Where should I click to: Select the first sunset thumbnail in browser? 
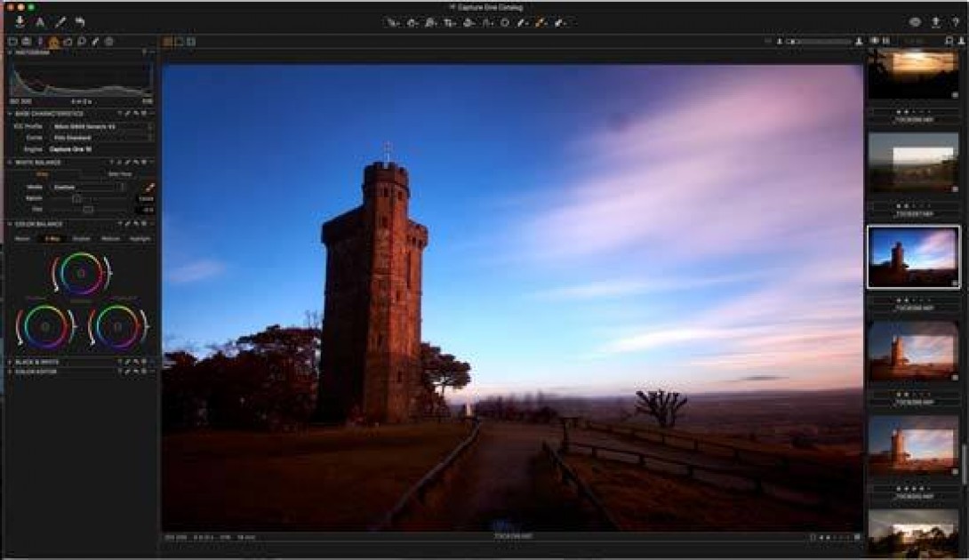913,76
